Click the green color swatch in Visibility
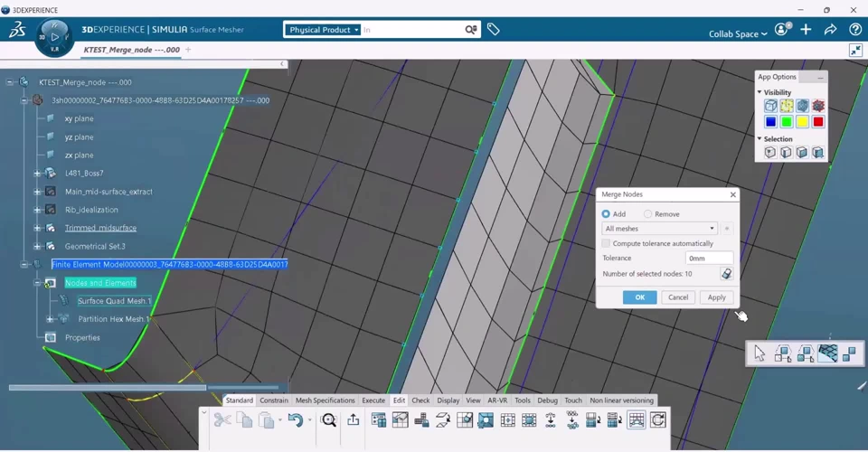The width and height of the screenshot is (868, 452). tap(786, 122)
